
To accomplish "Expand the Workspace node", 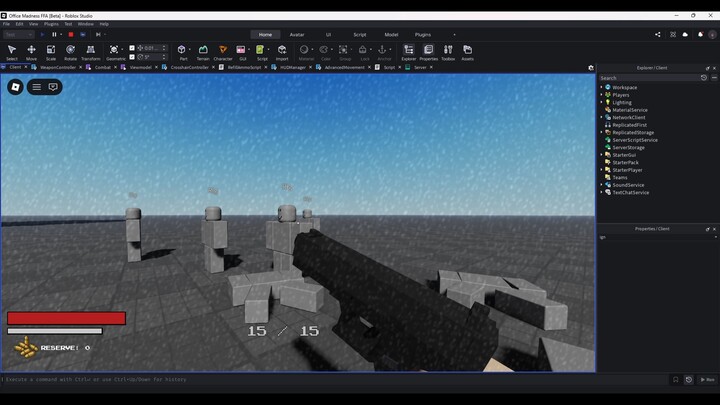I will pos(602,87).
